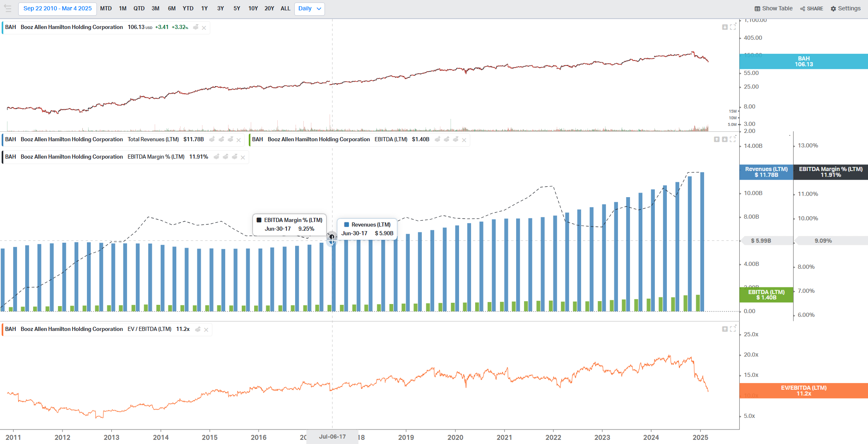Maximize the EV/EBITDA pane
Image resolution: width=868 pixels, height=444 pixels.
[x=733, y=329]
